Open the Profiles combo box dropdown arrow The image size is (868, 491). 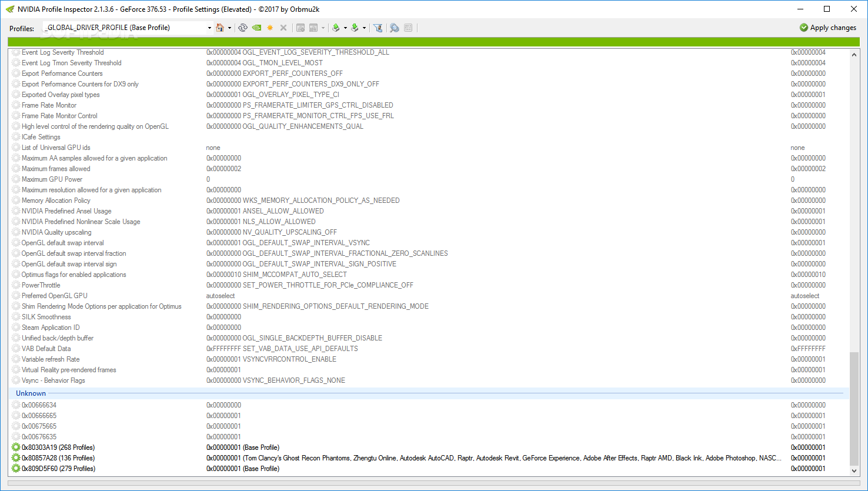(x=209, y=28)
